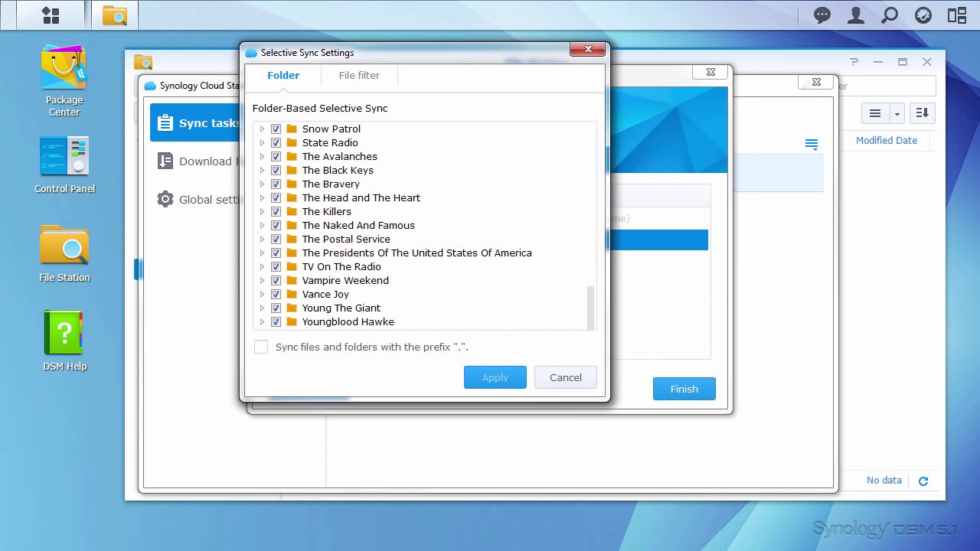Expand The Bravery folder arrow
980x551 pixels.
(262, 184)
